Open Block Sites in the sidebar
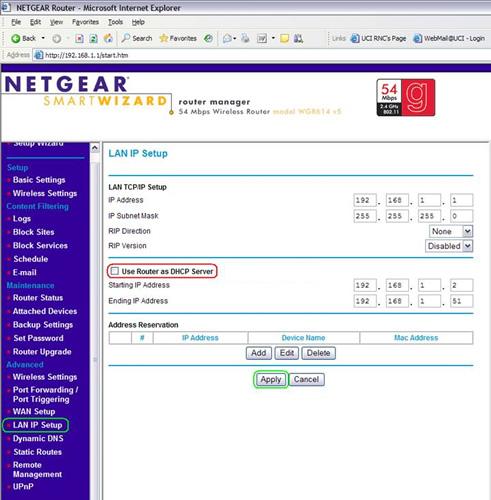This screenshot has height=500, width=491. click(33, 232)
